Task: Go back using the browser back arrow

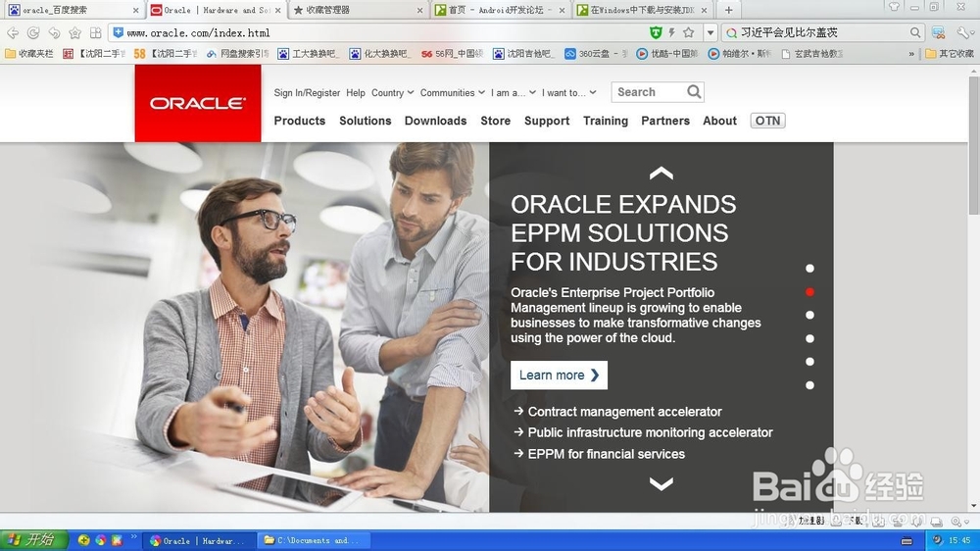Action: [x=13, y=32]
